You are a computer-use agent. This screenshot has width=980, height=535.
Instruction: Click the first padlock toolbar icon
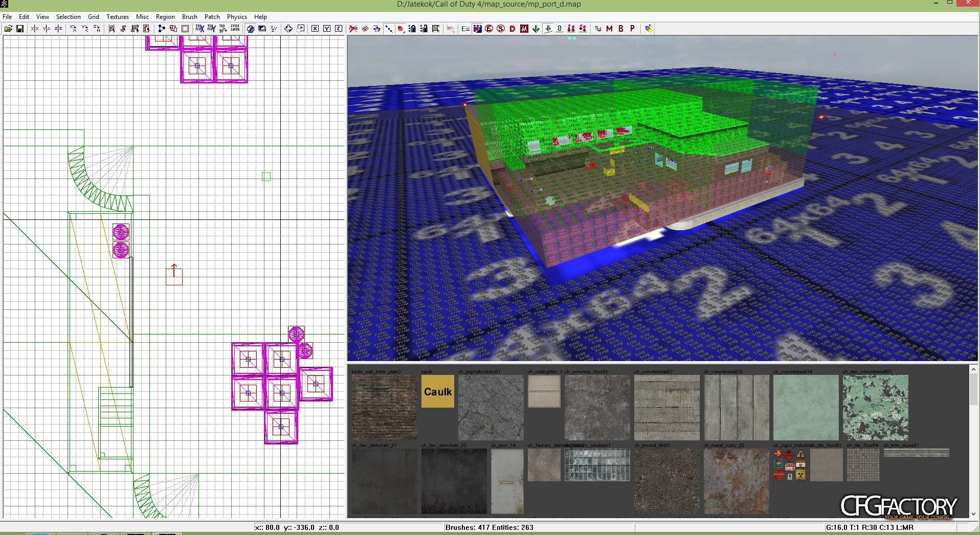[x=412, y=29]
